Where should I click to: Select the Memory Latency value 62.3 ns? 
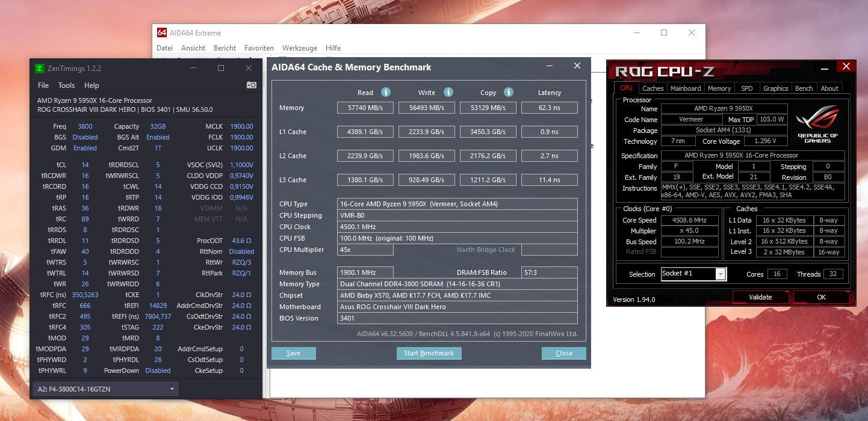550,108
